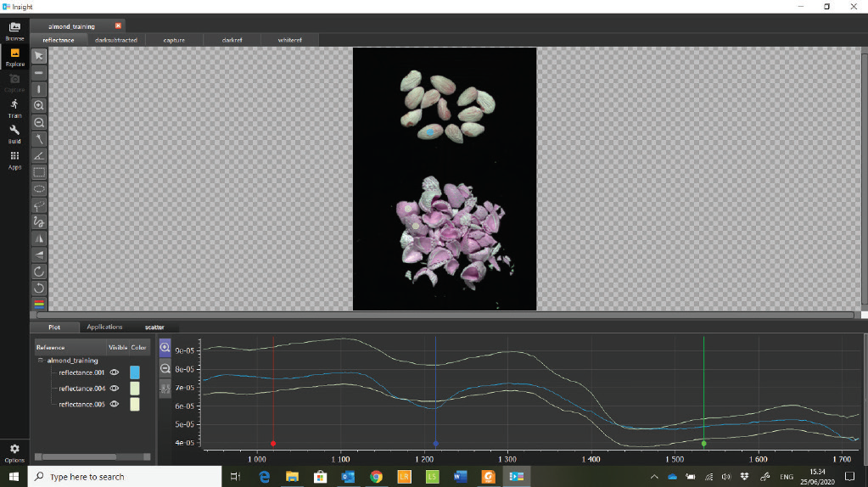868x487 pixels.
Task: Select the freehand curve drawing tool
Action: tap(39, 221)
